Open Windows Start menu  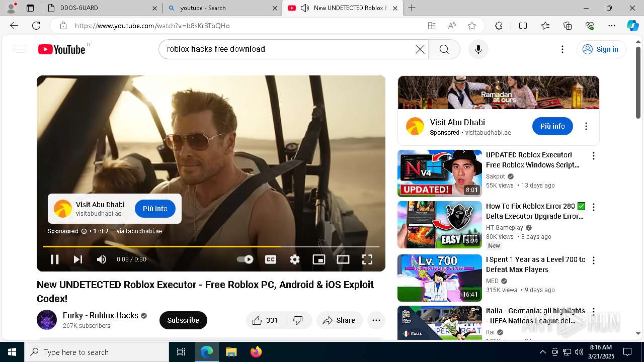[x=12, y=352]
